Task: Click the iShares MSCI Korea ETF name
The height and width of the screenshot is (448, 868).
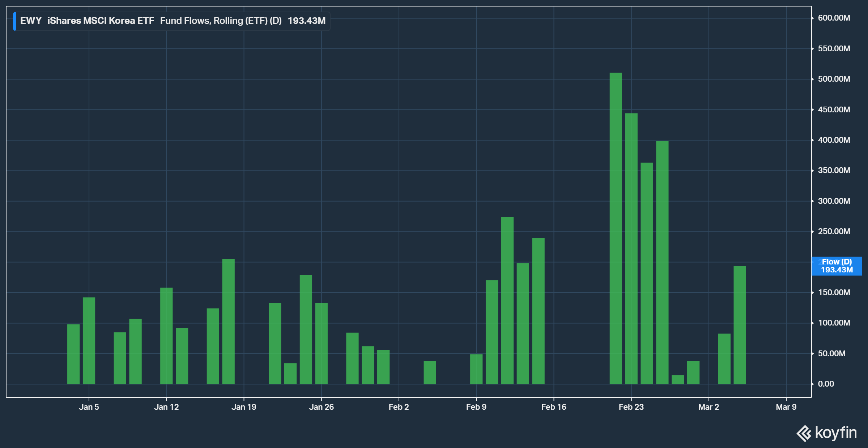Action: tap(101, 21)
